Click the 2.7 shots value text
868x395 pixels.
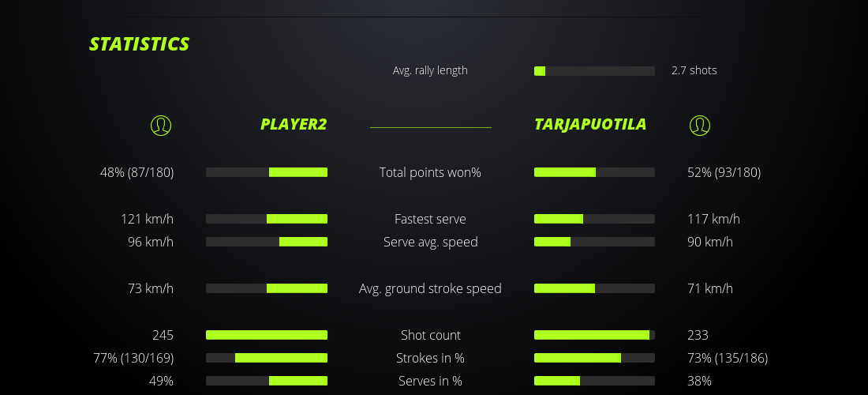click(694, 70)
